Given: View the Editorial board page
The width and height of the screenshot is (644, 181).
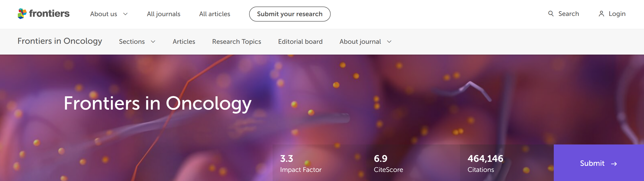Looking at the screenshot, I should point(300,42).
